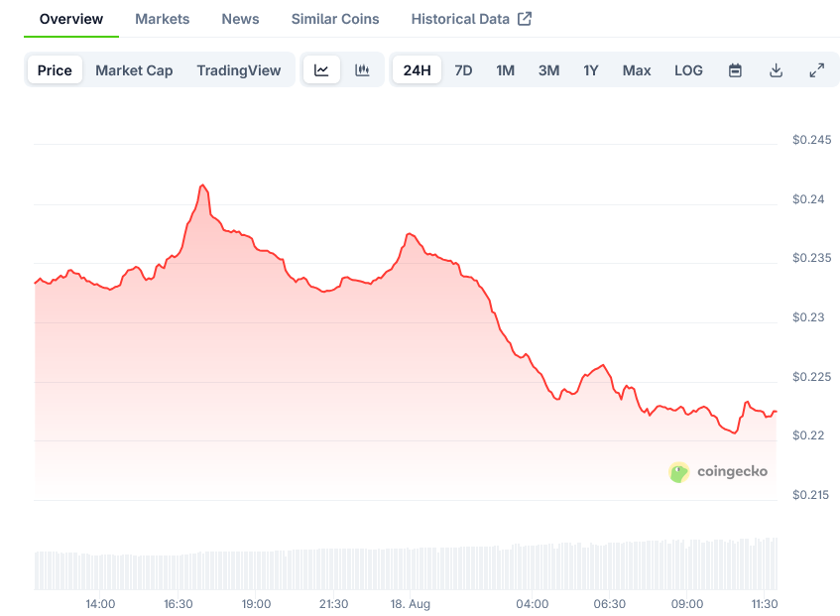Expand chart to fullscreen icon
840x616 pixels.
[816, 70]
